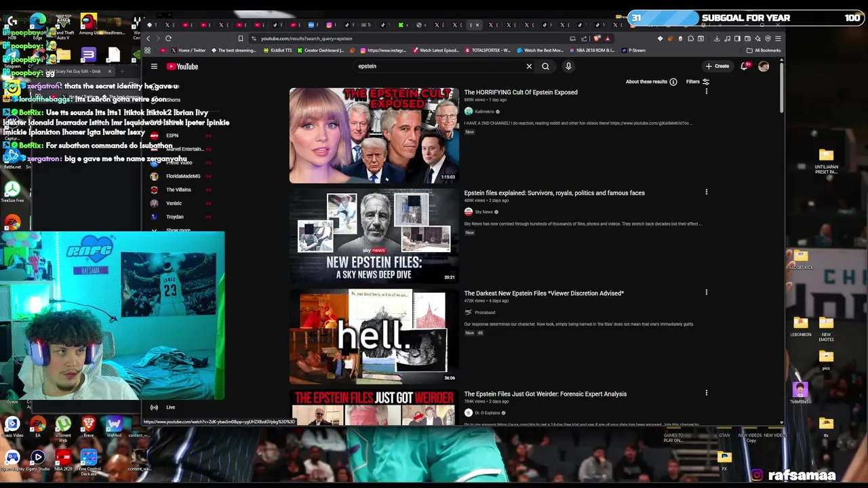Open the YouTube guide hamburger menu

point(154,66)
